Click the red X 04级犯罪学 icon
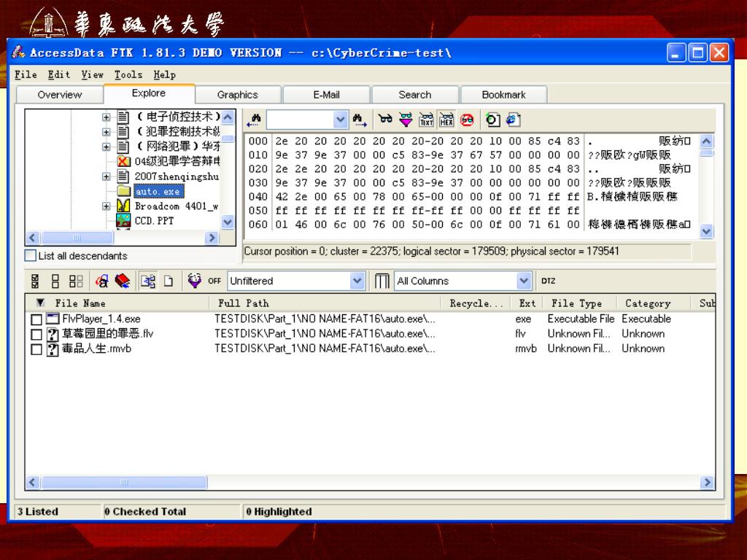The height and width of the screenshot is (560, 747). (x=124, y=161)
